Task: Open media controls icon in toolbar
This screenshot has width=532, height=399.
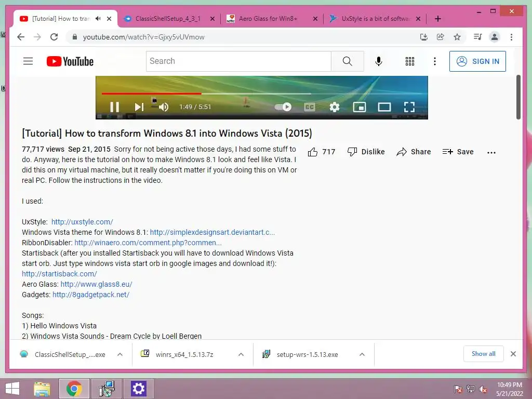Action: (x=478, y=37)
